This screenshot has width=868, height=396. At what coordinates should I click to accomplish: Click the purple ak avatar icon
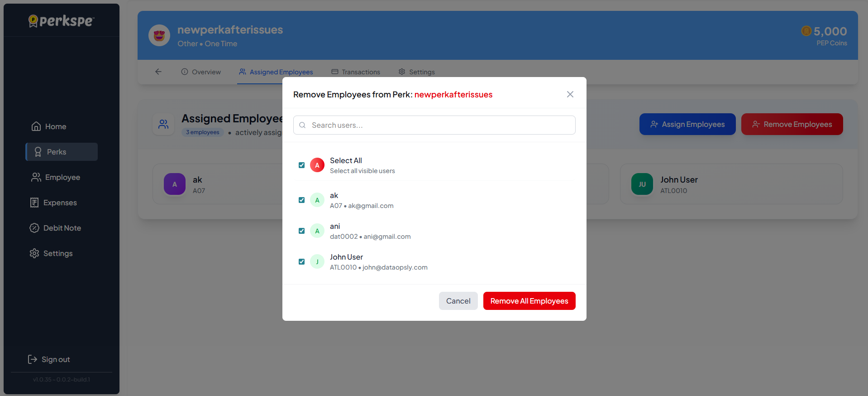click(x=175, y=184)
